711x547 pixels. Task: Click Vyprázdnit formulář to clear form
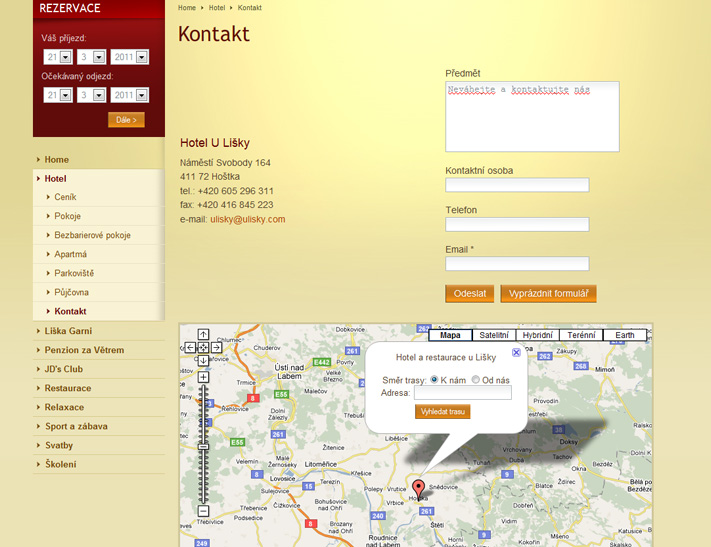click(548, 293)
